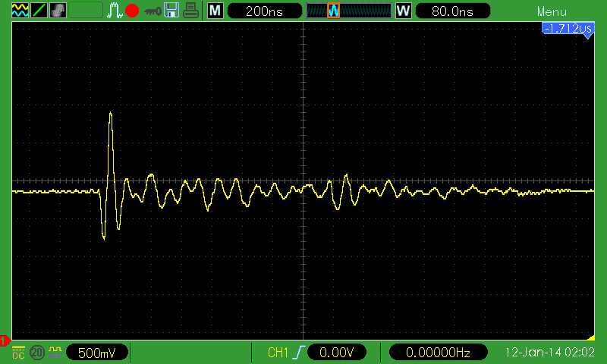
Task: Click the red record stop indicator
Action: click(132, 11)
